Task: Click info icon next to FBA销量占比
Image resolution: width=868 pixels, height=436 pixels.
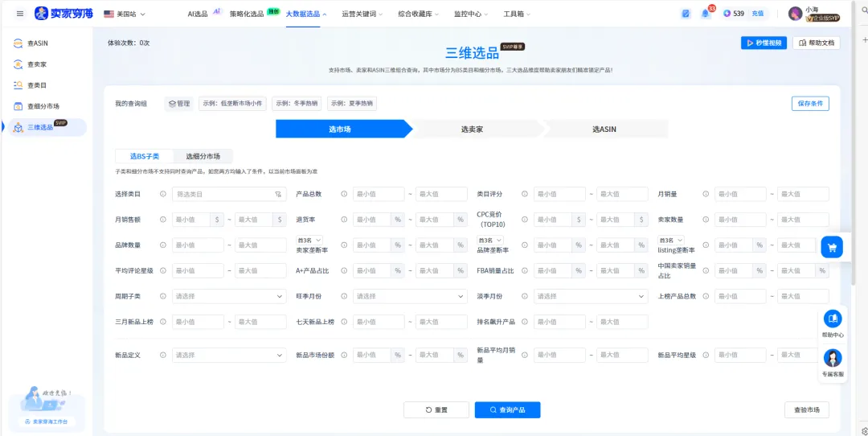Action: (525, 271)
